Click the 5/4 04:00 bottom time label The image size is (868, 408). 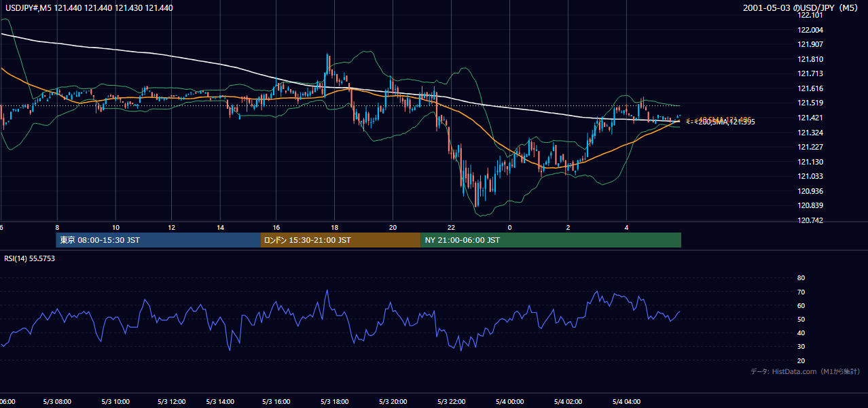(x=626, y=401)
